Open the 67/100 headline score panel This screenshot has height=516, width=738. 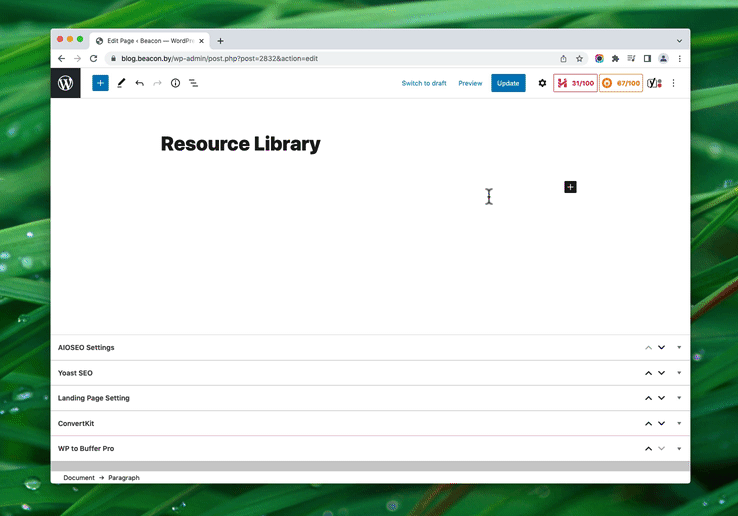[x=621, y=83]
